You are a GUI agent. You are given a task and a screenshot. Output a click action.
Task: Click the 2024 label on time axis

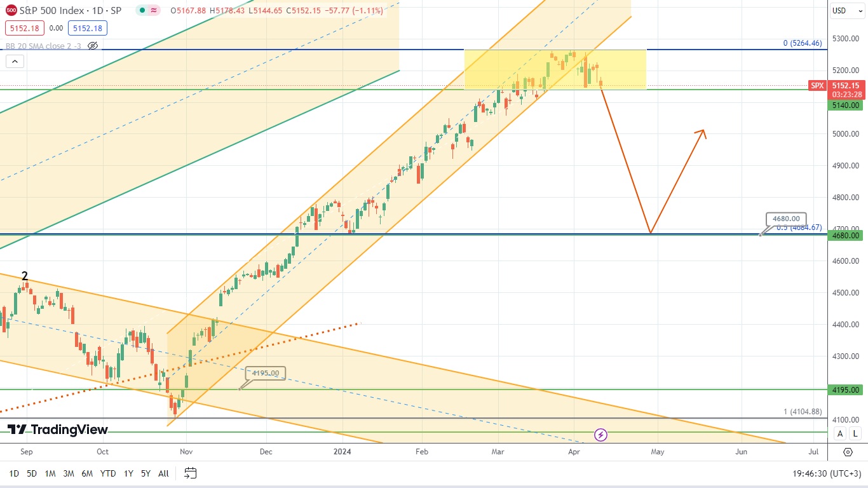pos(342,452)
